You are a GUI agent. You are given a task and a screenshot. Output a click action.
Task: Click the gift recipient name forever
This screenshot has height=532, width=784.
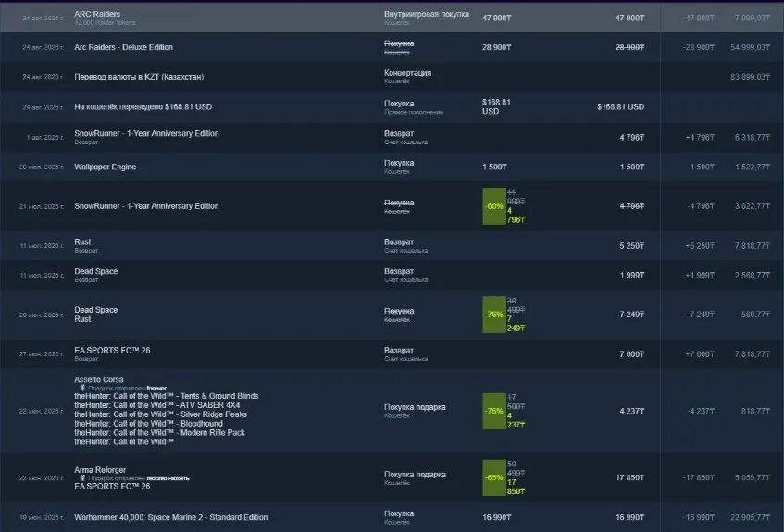coord(156,388)
